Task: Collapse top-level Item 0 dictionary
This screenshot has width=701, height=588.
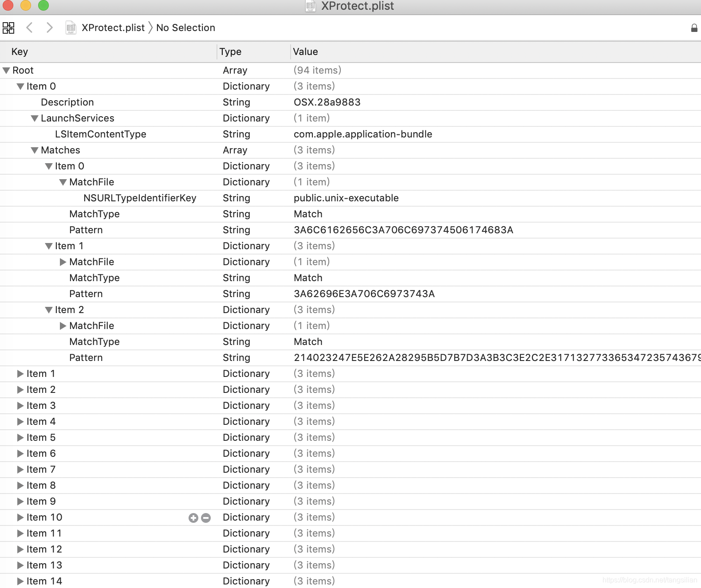Action: point(20,86)
